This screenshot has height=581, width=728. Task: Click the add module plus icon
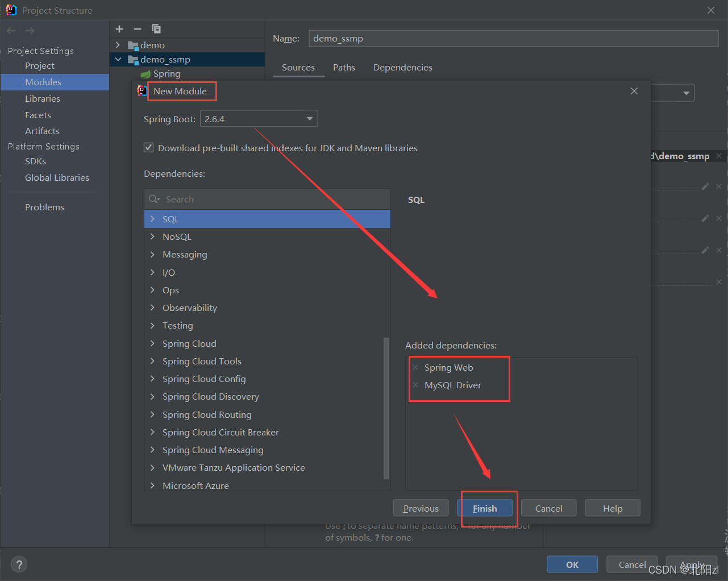119,29
